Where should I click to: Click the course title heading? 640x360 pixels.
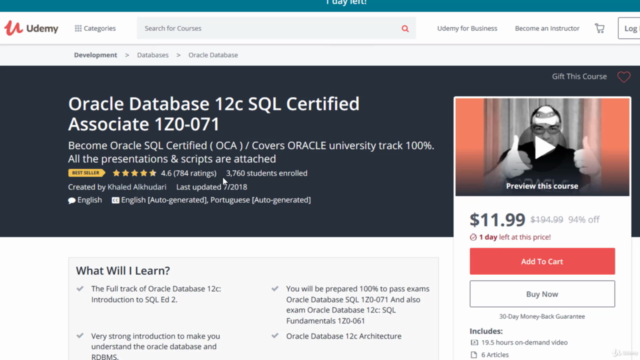pos(214,114)
